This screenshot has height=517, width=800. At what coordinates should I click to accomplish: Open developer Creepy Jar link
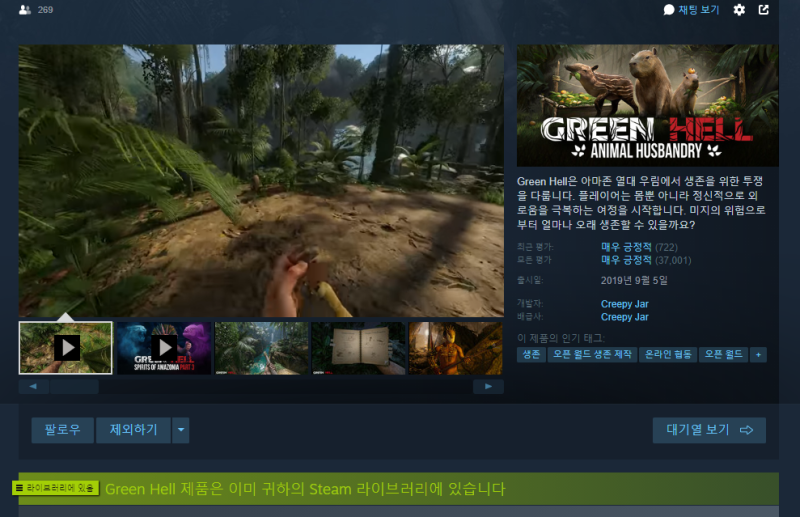(x=624, y=304)
